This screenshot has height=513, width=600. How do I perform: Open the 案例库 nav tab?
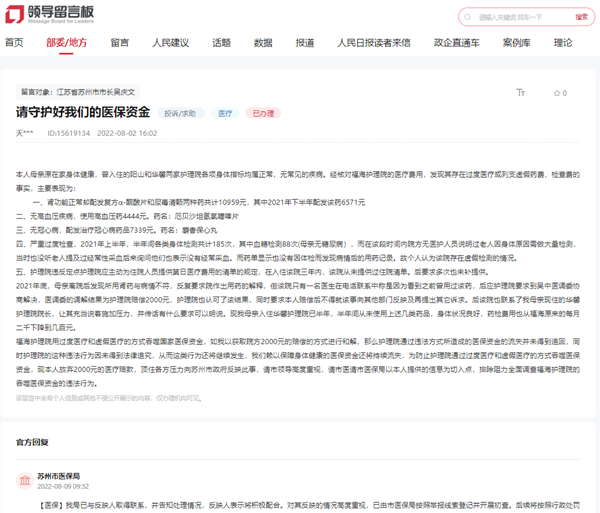coord(517,42)
